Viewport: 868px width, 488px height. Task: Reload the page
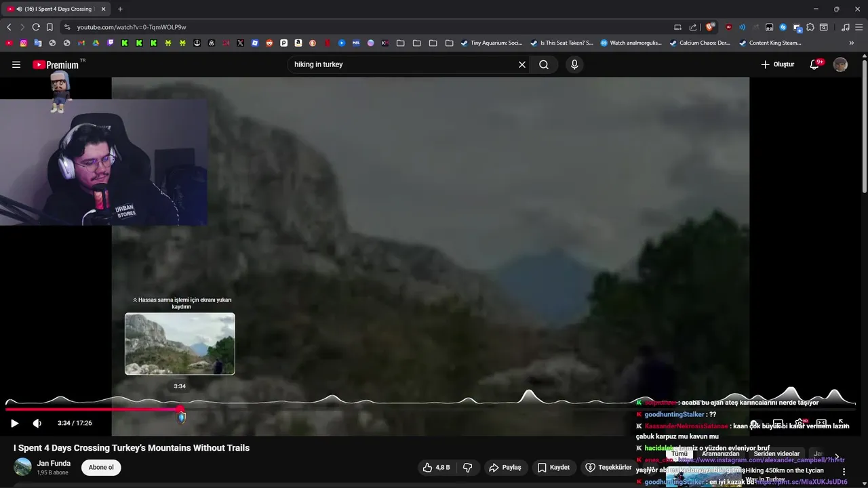(36, 27)
